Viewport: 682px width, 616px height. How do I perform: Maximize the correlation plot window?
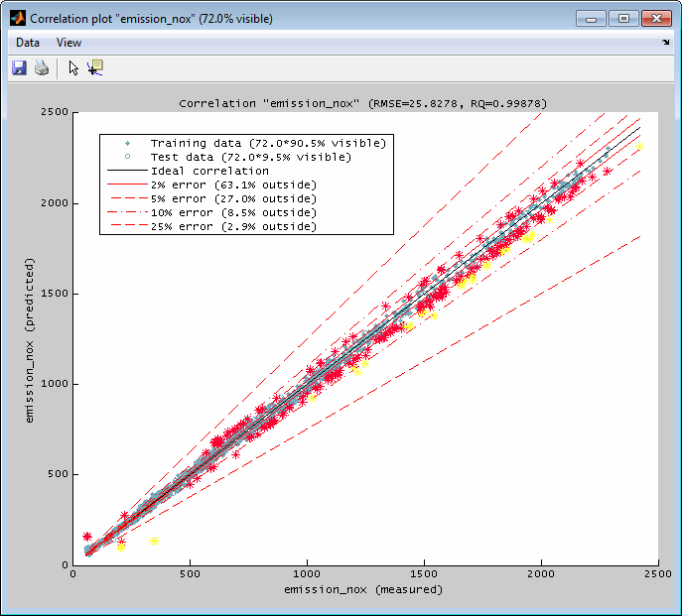coord(623,19)
